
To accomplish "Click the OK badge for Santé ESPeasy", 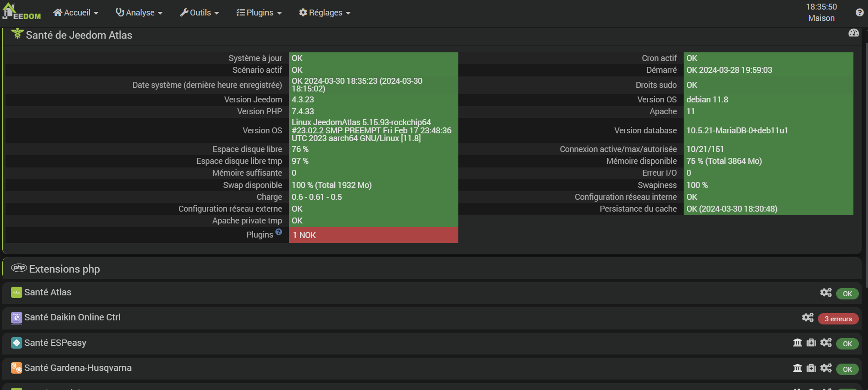I will (847, 344).
